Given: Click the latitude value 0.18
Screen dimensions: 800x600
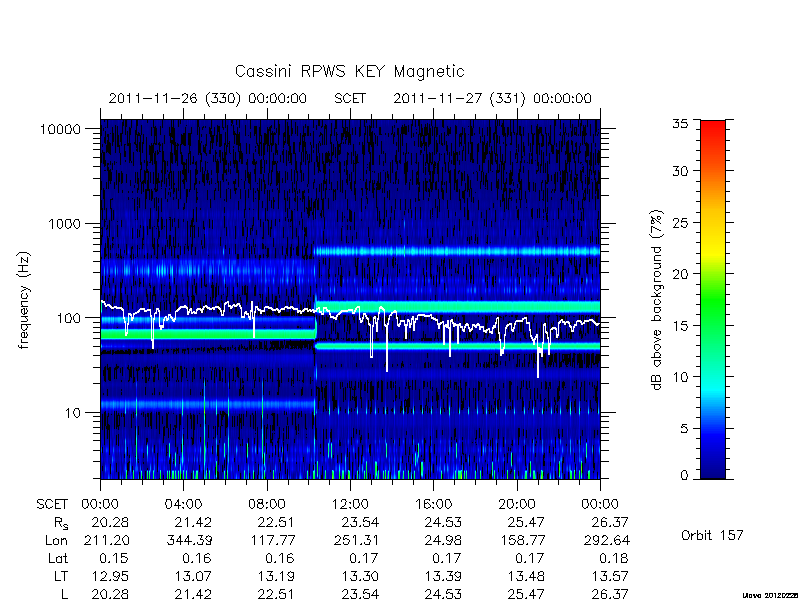Looking at the screenshot, I should click(614, 559).
